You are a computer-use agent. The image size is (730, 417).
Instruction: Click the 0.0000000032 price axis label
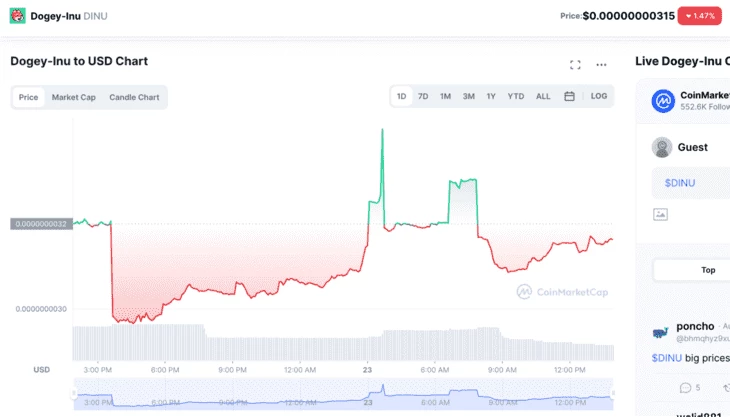pos(41,224)
